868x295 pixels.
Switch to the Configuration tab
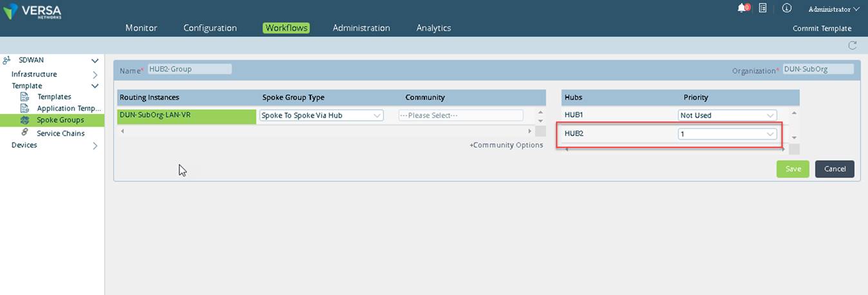[210, 28]
